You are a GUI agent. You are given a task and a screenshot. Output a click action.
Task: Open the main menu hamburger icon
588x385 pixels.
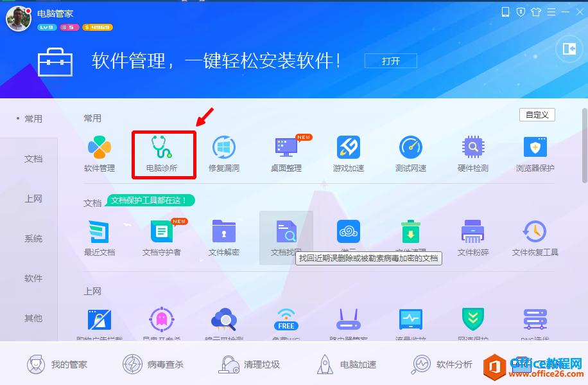click(551, 12)
